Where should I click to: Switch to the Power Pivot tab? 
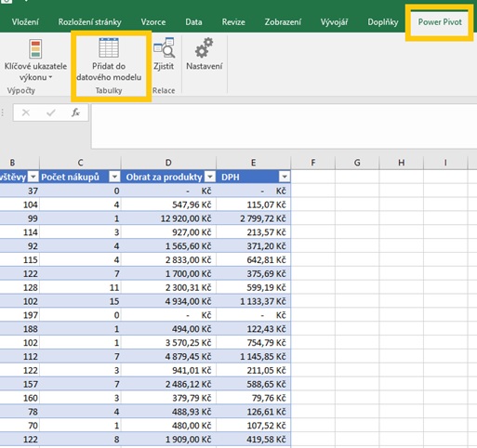click(x=440, y=22)
